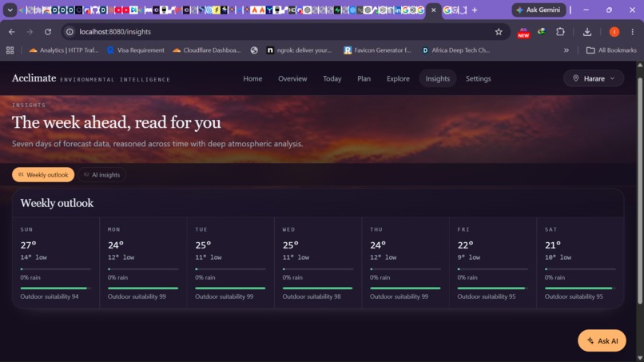Click Sunday's outdoor suitability 94 bar
This screenshot has height=362, width=644.
[55, 288]
